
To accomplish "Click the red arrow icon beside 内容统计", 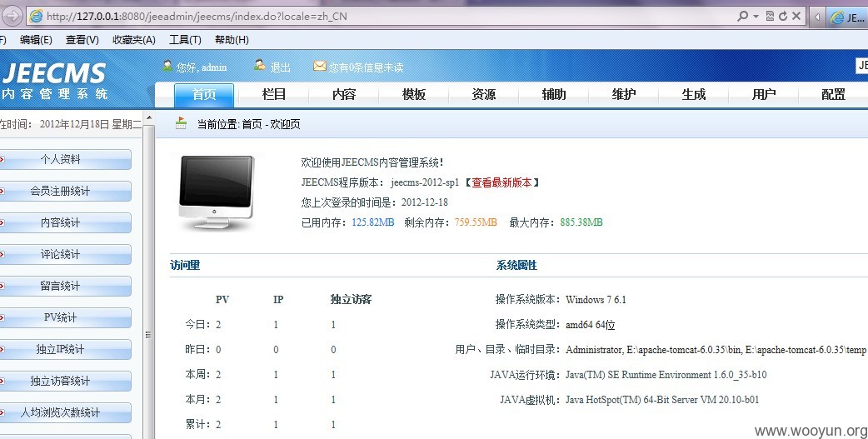I will 2,222.
